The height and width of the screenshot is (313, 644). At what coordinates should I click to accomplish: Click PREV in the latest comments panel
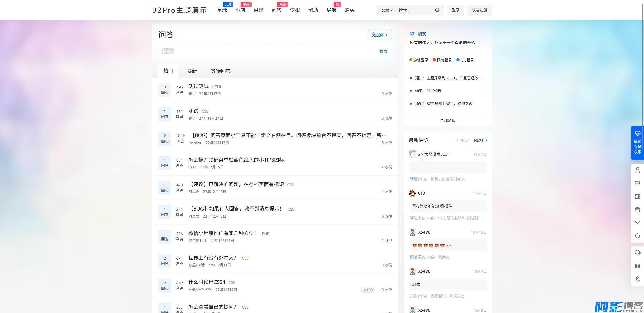(462, 140)
